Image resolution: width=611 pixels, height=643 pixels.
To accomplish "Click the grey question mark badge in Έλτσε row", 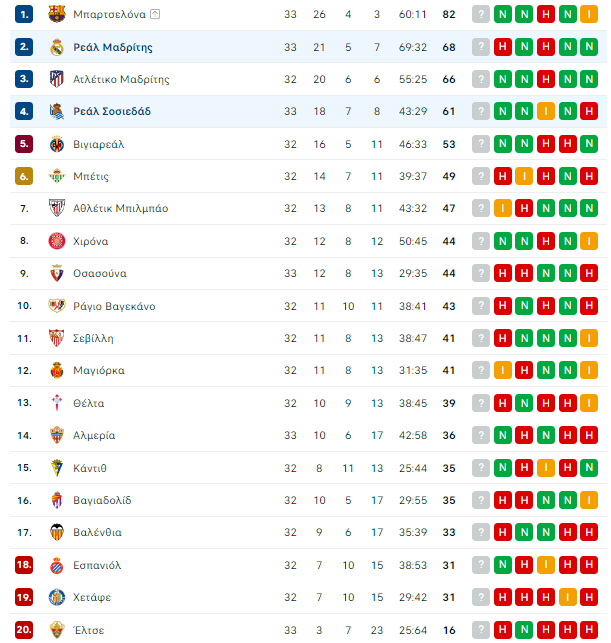I will point(481,629).
